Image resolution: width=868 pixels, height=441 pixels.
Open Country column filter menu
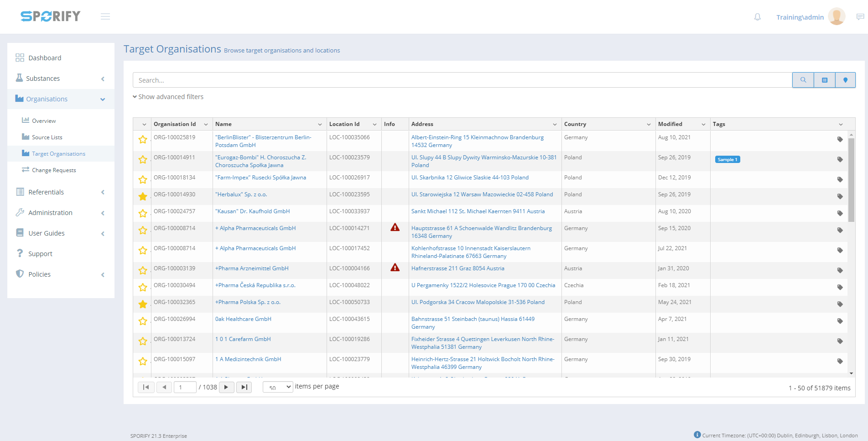pyautogui.click(x=649, y=124)
